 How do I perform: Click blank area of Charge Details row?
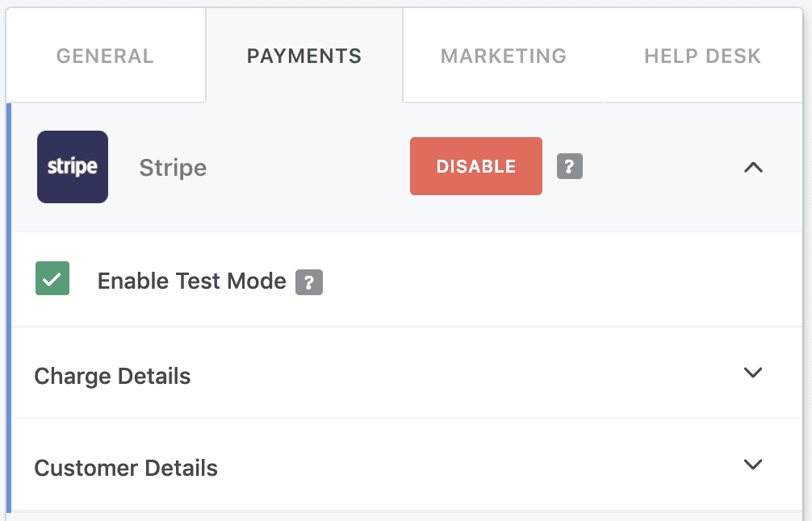(x=466, y=373)
